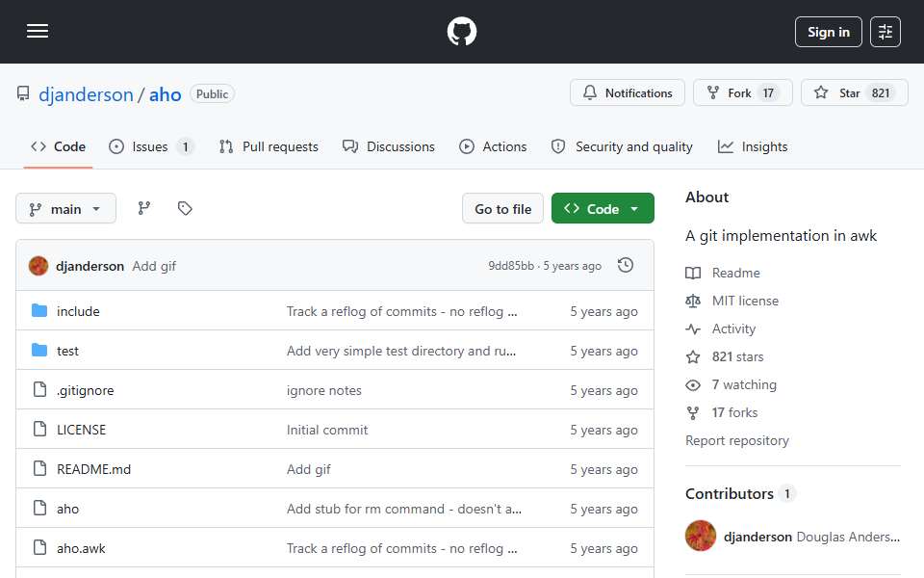Viewport: 924px width, 578px height.
Task: Click the pulse icon beside Activity
Action: [x=693, y=329]
